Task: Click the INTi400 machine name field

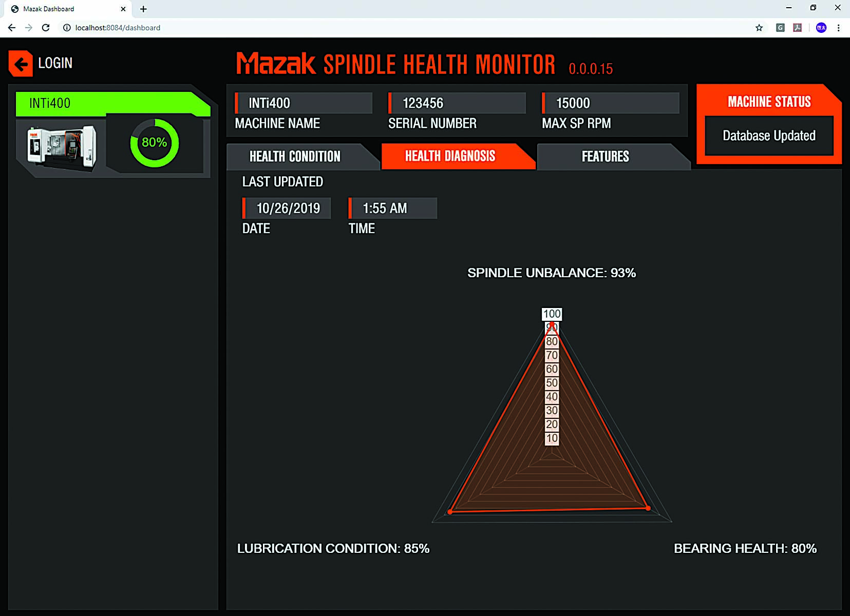Action: coord(303,103)
